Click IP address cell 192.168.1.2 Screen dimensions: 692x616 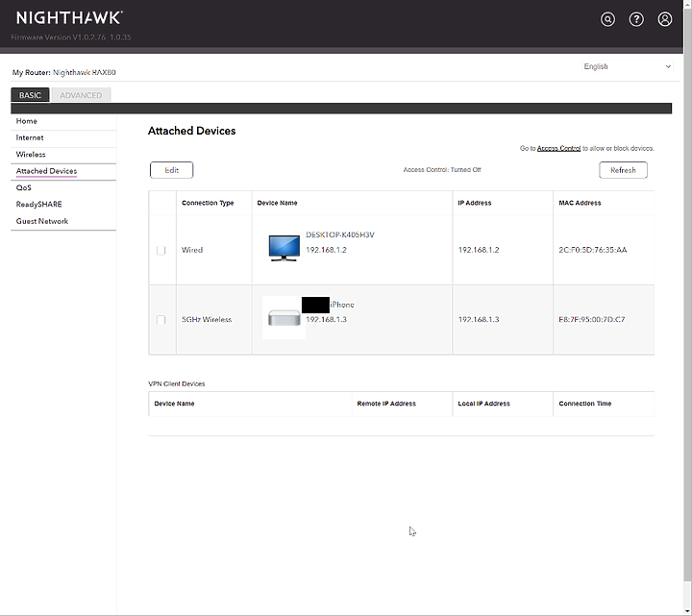click(479, 250)
